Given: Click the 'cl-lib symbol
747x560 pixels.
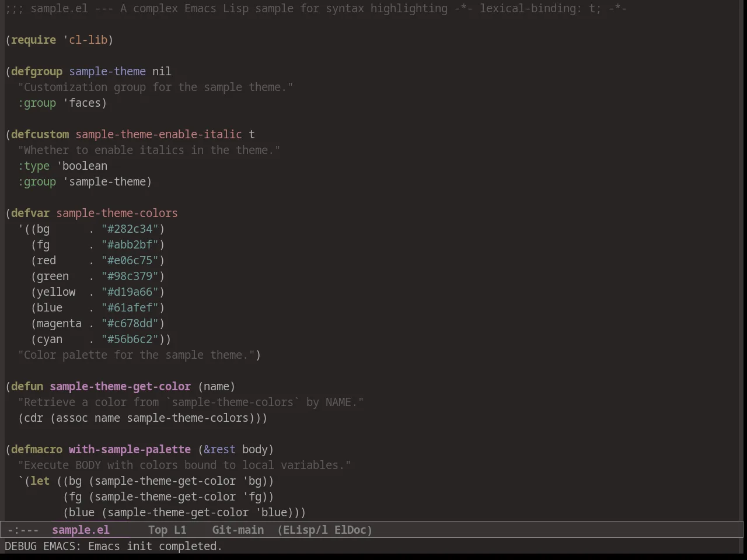Looking at the screenshot, I should [x=85, y=40].
